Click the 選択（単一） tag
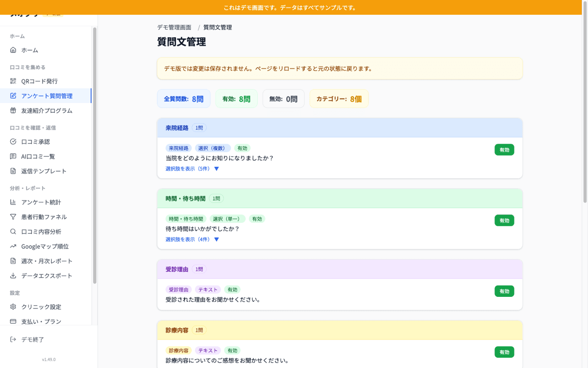The height and width of the screenshot is (368, 588). (227, 219)
